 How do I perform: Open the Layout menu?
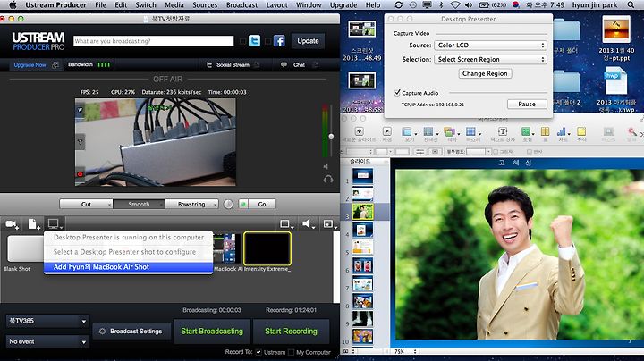276,5
